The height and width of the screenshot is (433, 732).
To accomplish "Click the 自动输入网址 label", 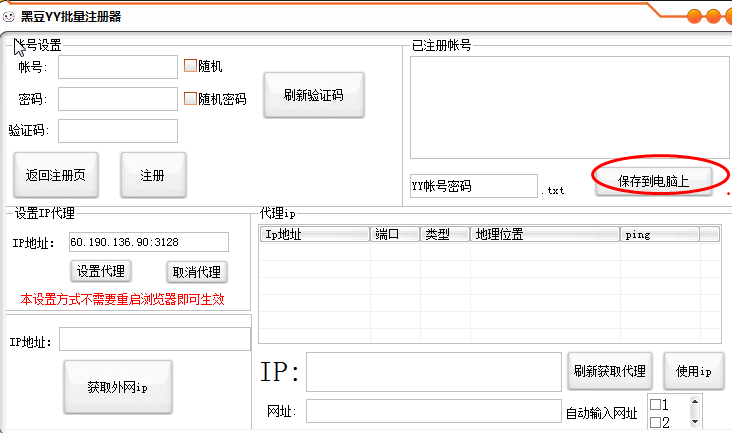I will pyautogui.click(x=602, y=413).
